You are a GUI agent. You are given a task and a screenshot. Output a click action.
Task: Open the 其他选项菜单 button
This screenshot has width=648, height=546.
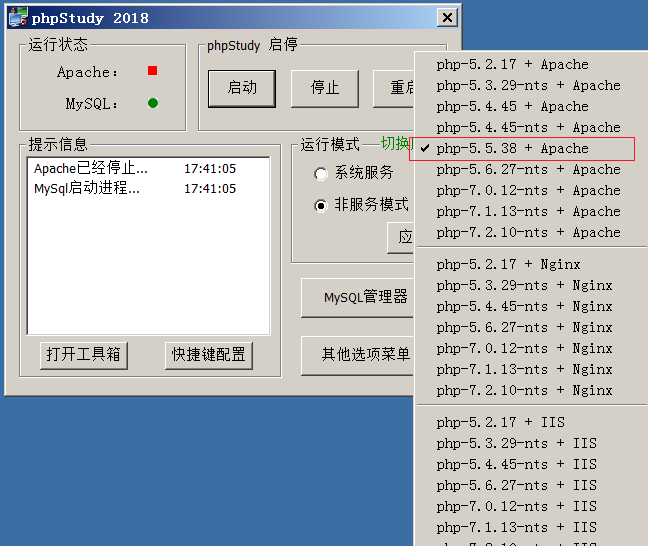point(358,355)
